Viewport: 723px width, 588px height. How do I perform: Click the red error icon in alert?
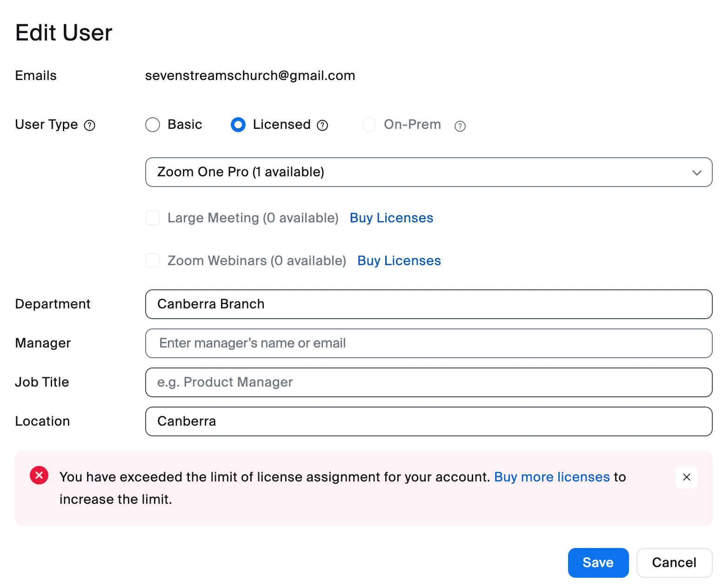tap(39, 475)
